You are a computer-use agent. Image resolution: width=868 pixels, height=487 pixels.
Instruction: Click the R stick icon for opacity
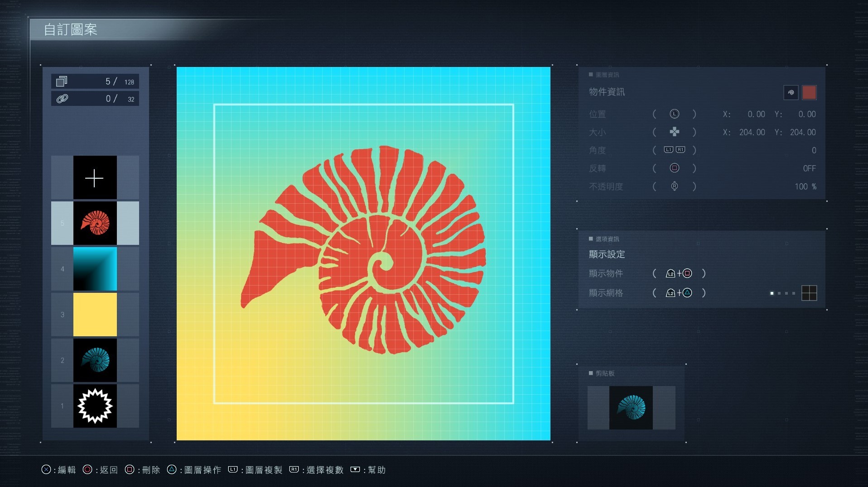(675, 186)
